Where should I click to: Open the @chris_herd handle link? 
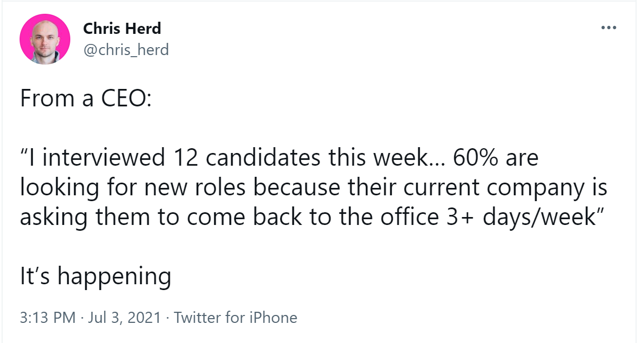(126, 50)
